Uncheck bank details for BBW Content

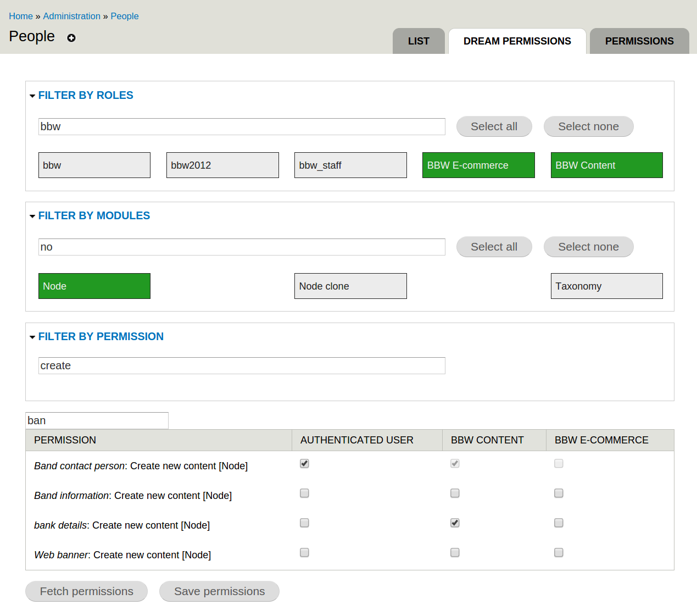[x=455, y=523]
